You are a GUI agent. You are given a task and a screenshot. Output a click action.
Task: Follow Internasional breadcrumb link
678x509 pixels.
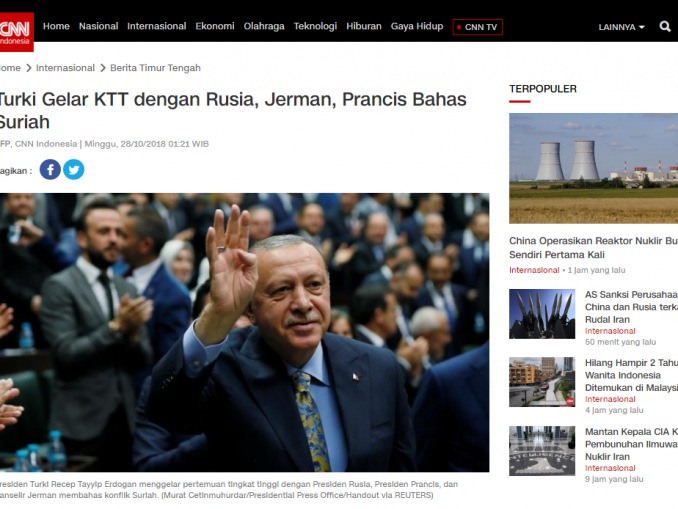click(65, 68)
